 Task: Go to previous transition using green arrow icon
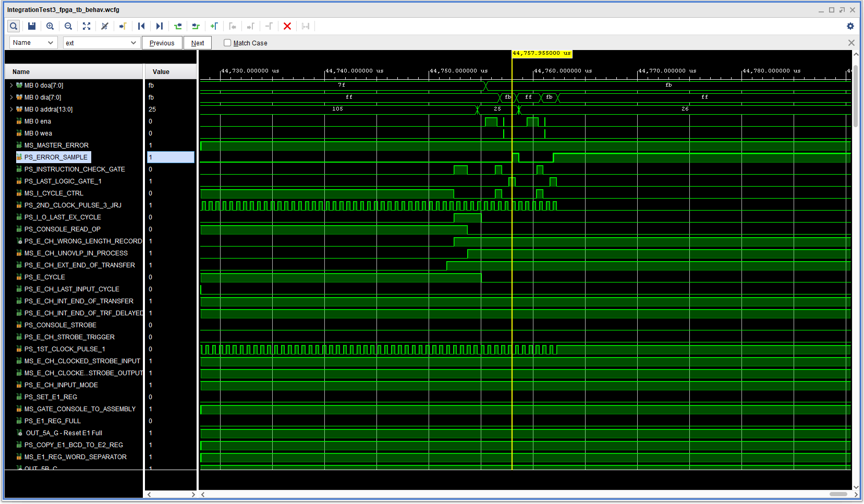[x=178, y=26]
